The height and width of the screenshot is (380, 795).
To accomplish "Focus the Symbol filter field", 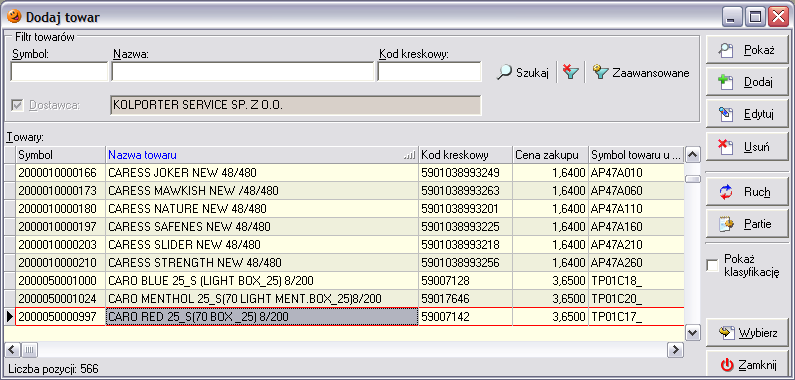I will pyautogui.click(x=59, y=72).
